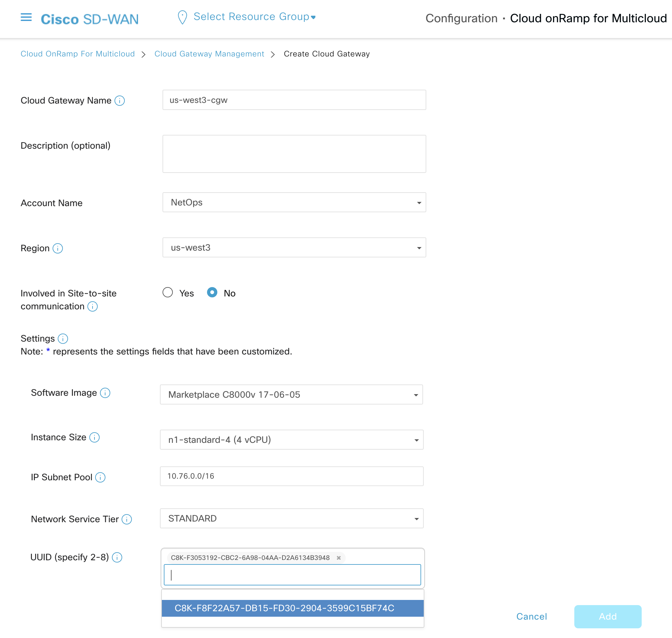Open the Account Name NetOps dropdown
This screenshot has height=638, width=672.
(x=294, y=202)
